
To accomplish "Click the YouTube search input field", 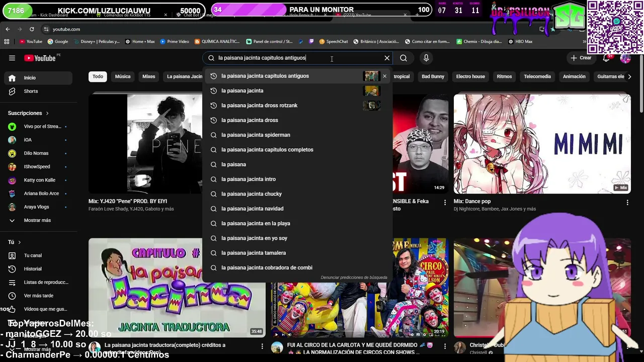I will point(298,58).
